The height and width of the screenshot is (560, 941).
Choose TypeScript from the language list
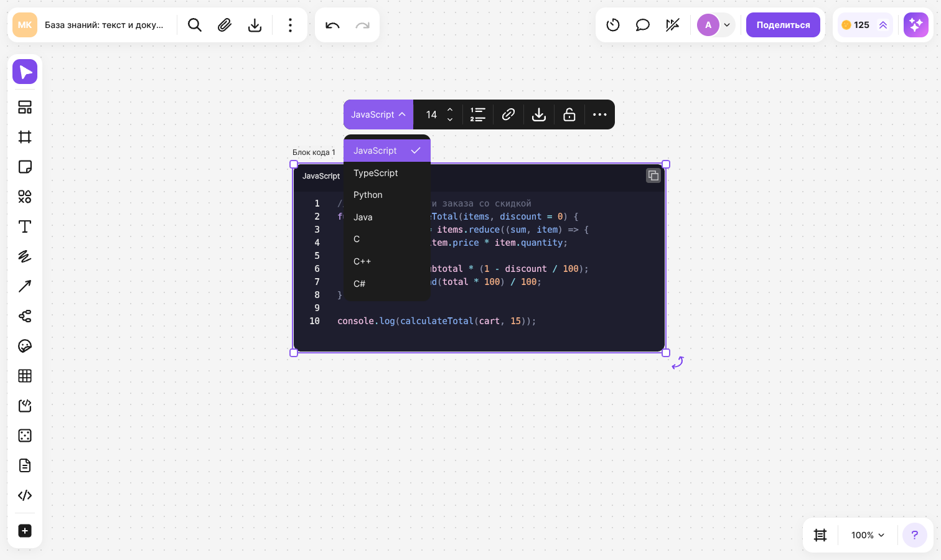387,173
